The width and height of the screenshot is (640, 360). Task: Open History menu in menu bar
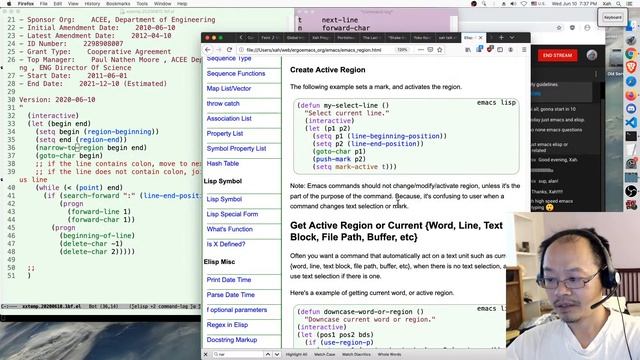coord(92,4)
